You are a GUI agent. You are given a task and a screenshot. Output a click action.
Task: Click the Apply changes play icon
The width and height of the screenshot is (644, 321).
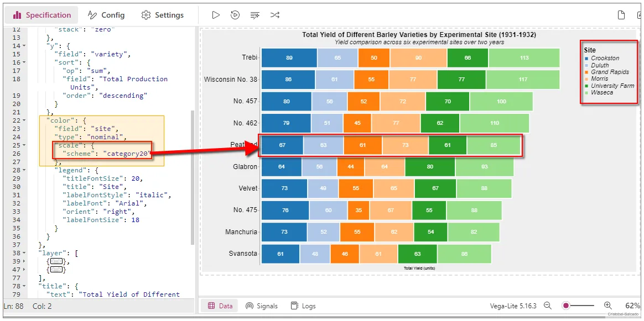216,15
